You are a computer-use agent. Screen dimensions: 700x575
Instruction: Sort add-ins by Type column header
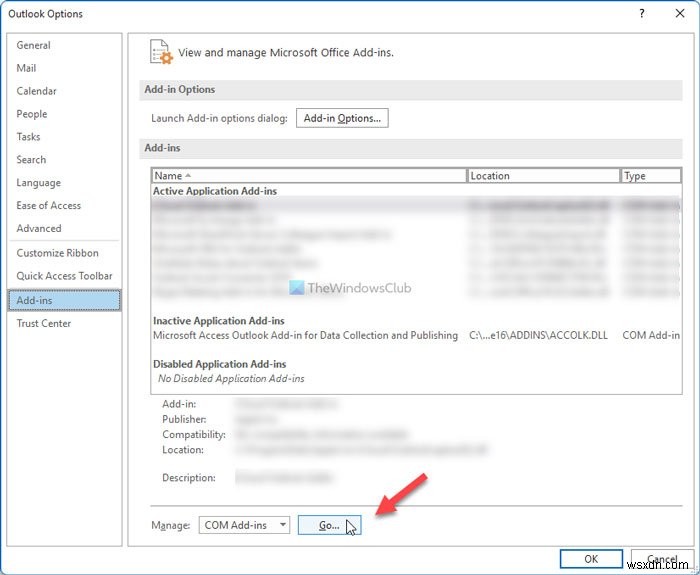(651, 176)
